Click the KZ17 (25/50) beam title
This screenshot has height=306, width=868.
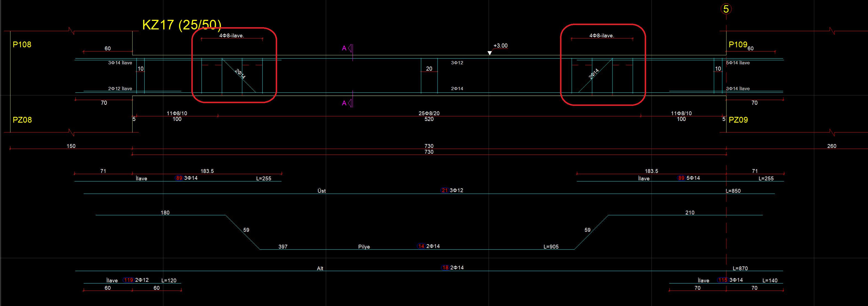coord(182,25)
